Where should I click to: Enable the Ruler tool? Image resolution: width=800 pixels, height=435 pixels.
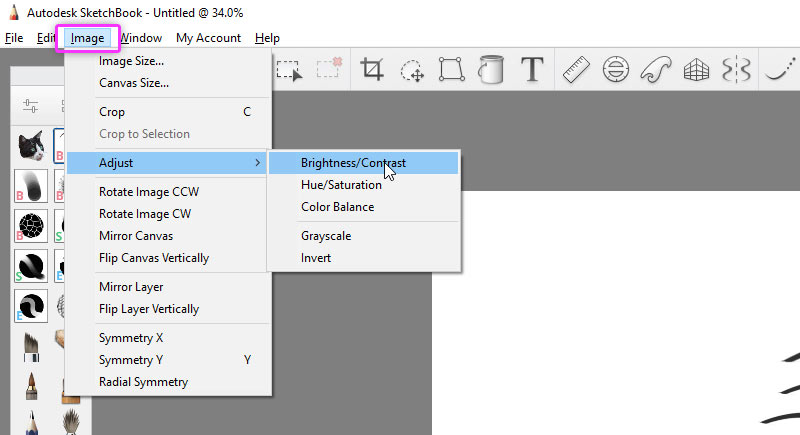(576, 69)
